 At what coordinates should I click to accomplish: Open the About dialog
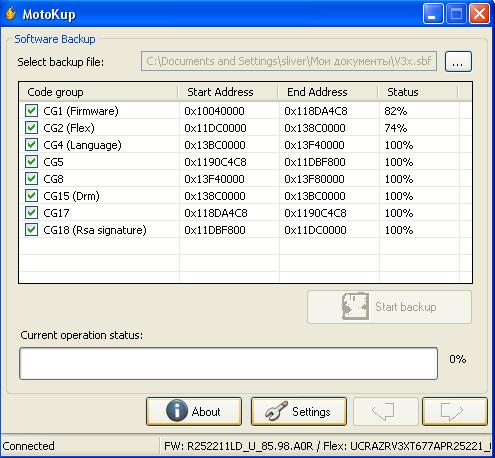194,411
